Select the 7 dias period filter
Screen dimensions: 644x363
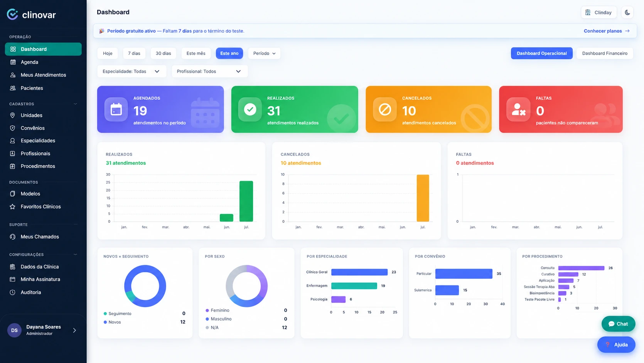pos(134,53)
